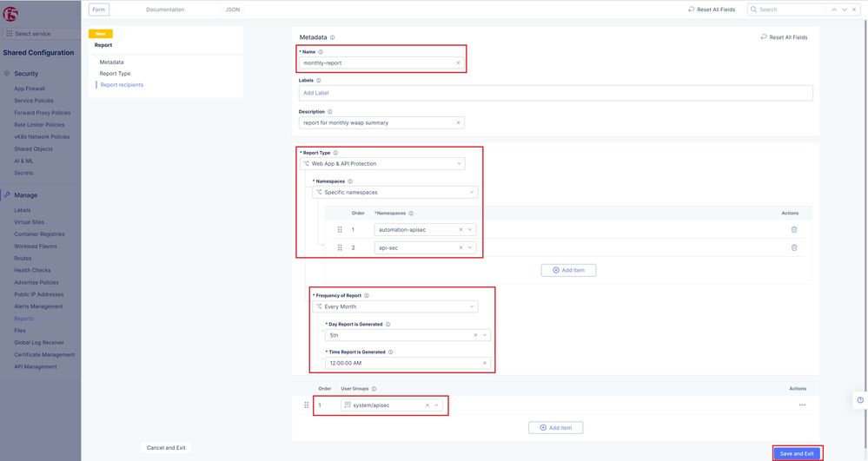Image resolution: width=868 pixels, height=461 pixels.
Task: Click the Description input field
Action: point(377,122)
